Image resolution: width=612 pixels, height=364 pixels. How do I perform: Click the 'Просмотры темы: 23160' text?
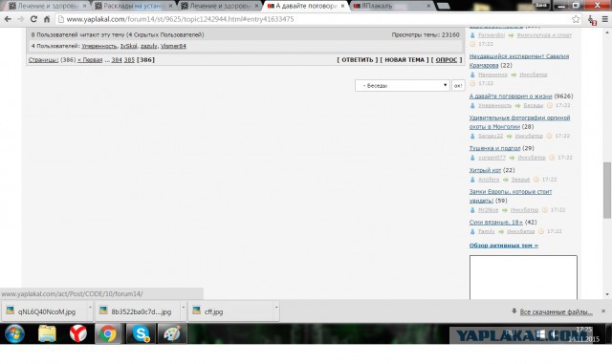tap(426, 34)
